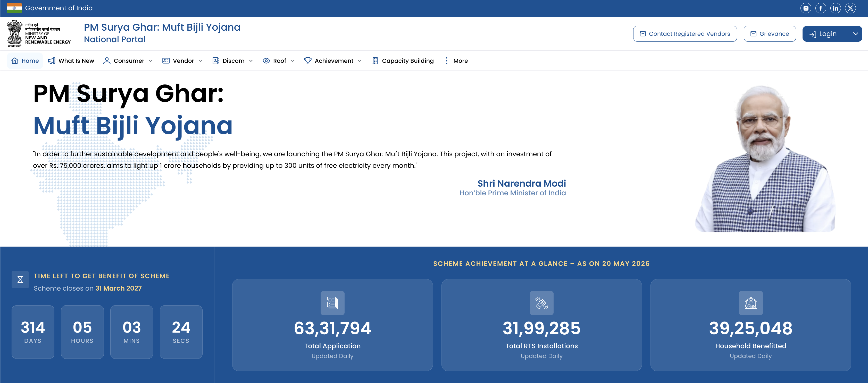
Task: Open Capacity Building page
Action: coord(403,61)
